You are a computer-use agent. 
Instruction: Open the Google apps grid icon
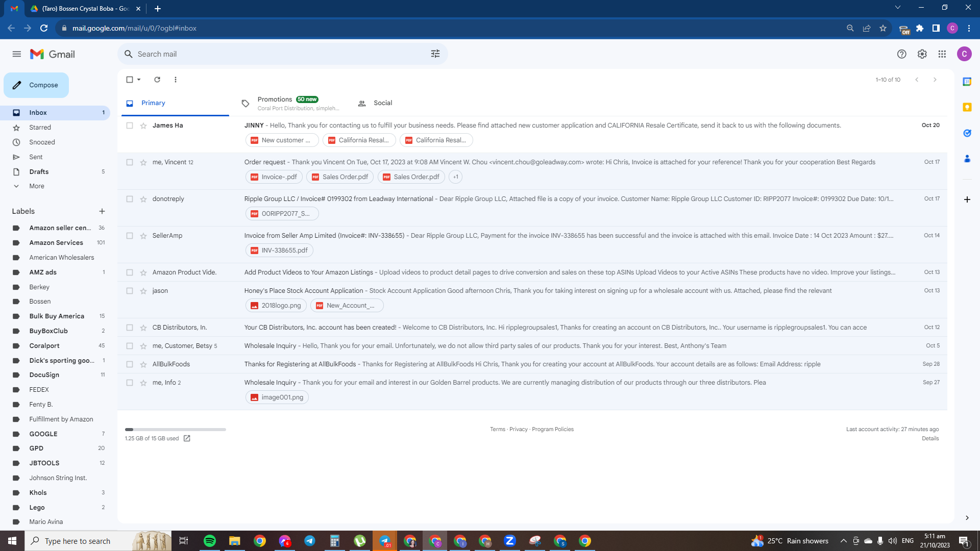click(942, 54)
